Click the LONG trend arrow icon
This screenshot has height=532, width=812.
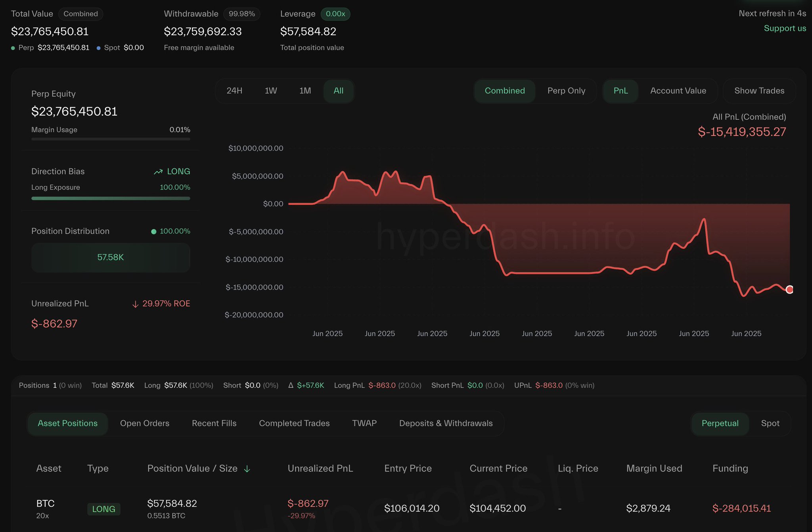tap(158, 172)
